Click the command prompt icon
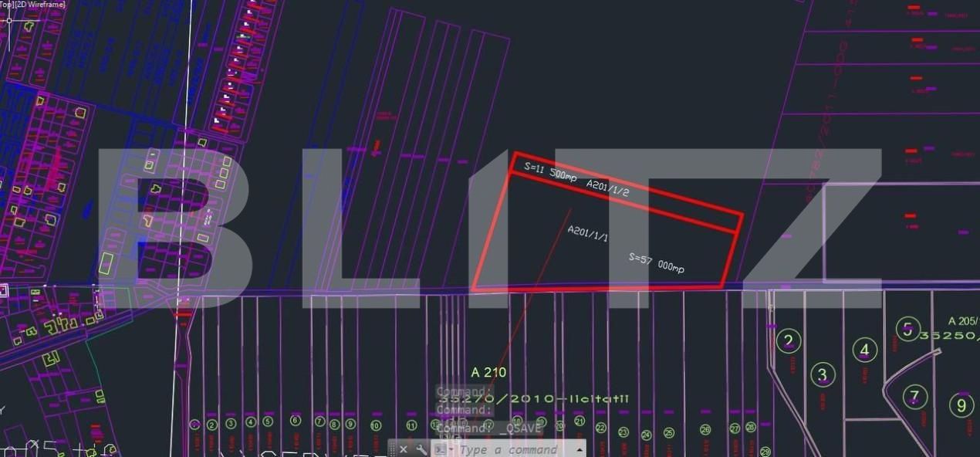980x457 pixels. (x=438, y=449)
